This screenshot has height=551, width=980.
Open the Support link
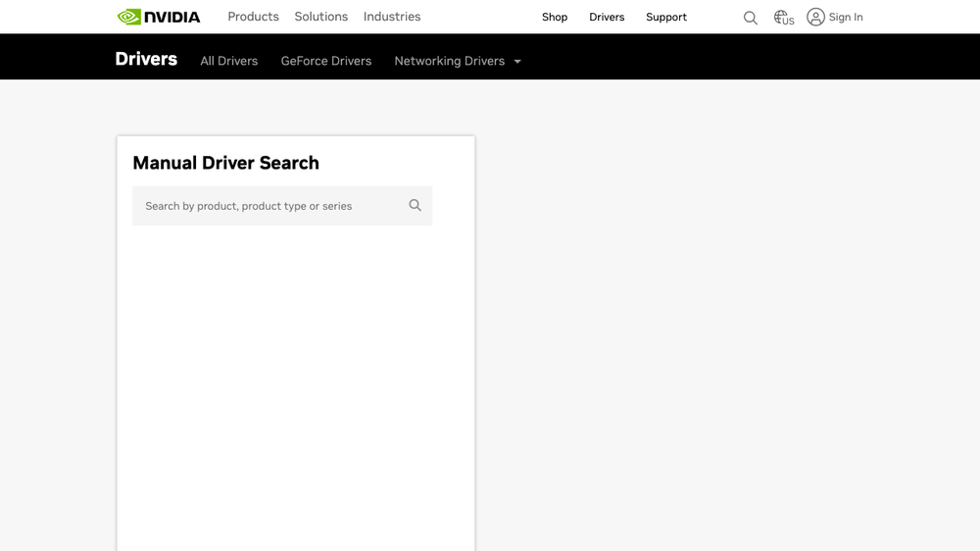(x=666, y=18)
